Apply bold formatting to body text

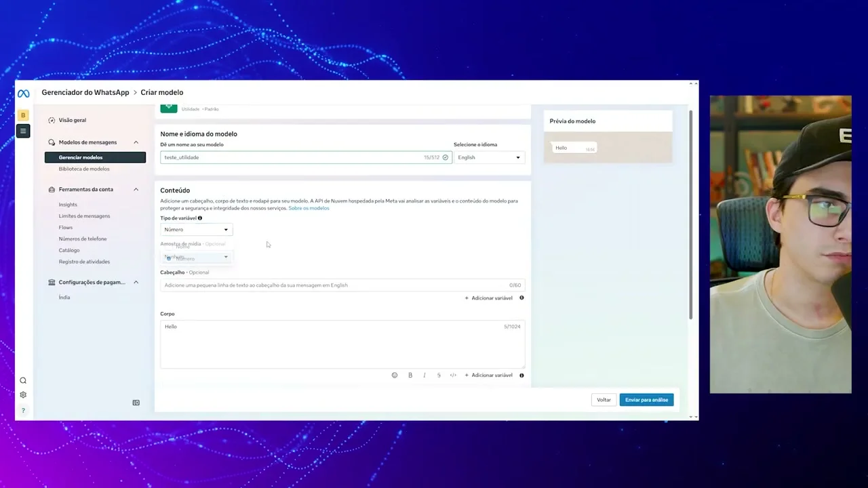pyautogui.click(x=410, y=375)
